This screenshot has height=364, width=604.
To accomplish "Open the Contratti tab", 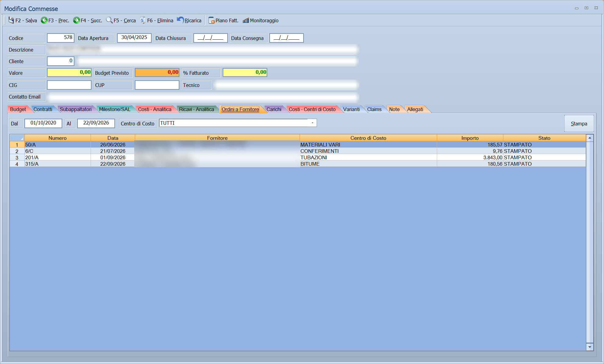I will [x=43, y=109].
